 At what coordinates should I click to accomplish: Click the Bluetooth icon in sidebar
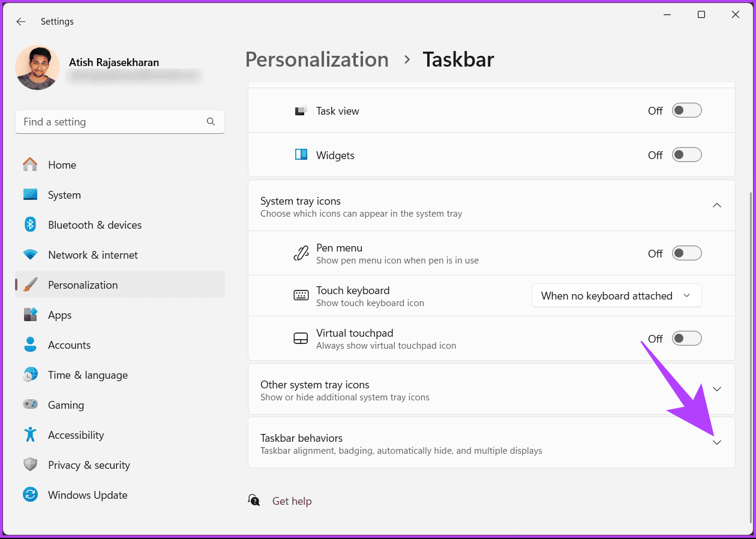point(30,224)
